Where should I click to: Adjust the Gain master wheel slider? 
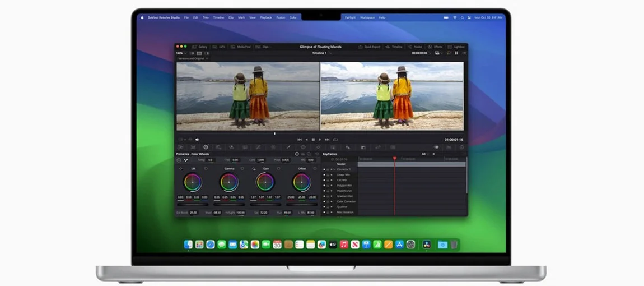pyautogui.click(x=265, y=204)
